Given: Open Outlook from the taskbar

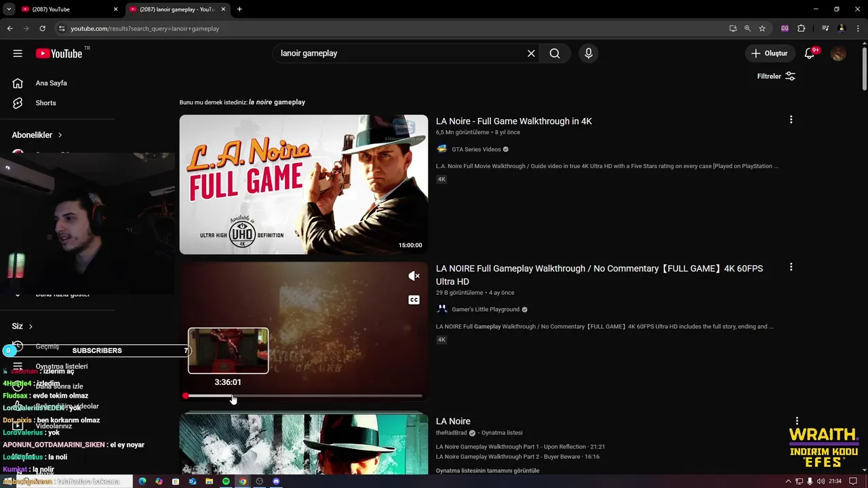Looking at the screenshot, I should pyautogui.click(x=193, y=481).
